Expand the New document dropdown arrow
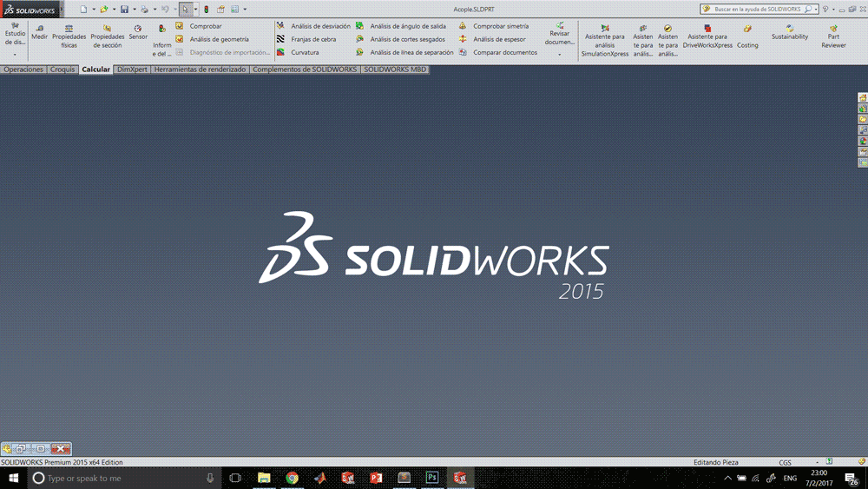Image resolution: width=868 pixels, height=489 pixels. (93, 10)
